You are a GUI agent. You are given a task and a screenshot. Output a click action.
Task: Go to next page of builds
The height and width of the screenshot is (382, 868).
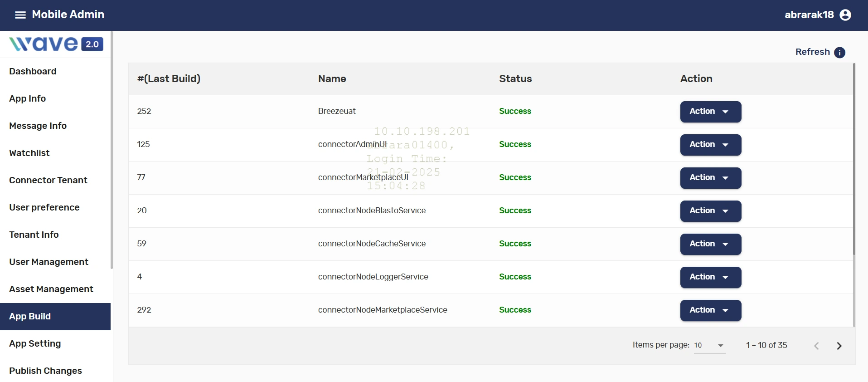(839, 346)
